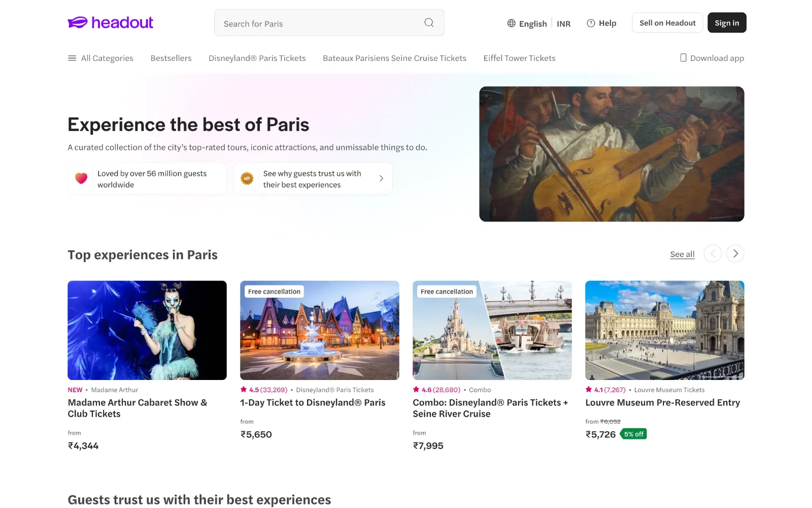Click the Sign in button
The height and width of the screenshot is (508, 812).
727,23
